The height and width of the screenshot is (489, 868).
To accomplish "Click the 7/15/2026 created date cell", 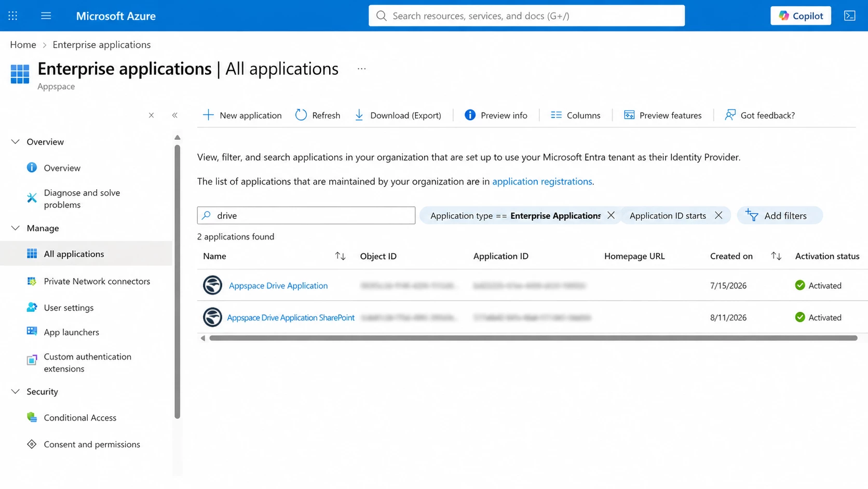I will [728, 286].
